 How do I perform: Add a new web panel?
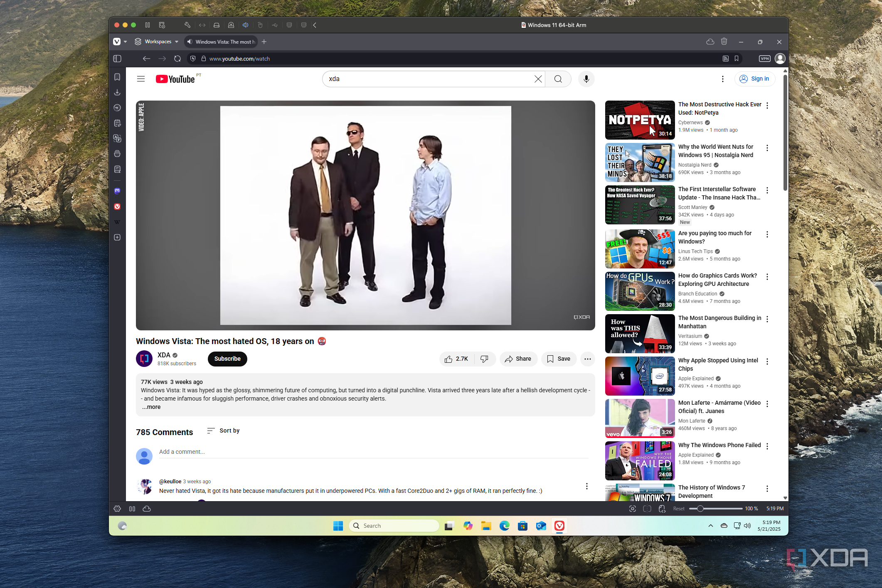click(117, 237)
